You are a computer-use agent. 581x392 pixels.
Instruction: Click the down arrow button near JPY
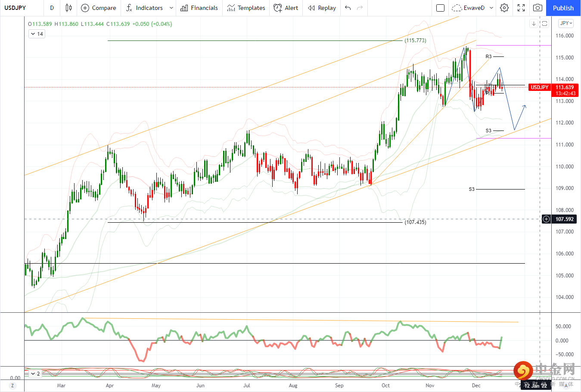pyautogui.click(x=534, y=24)
